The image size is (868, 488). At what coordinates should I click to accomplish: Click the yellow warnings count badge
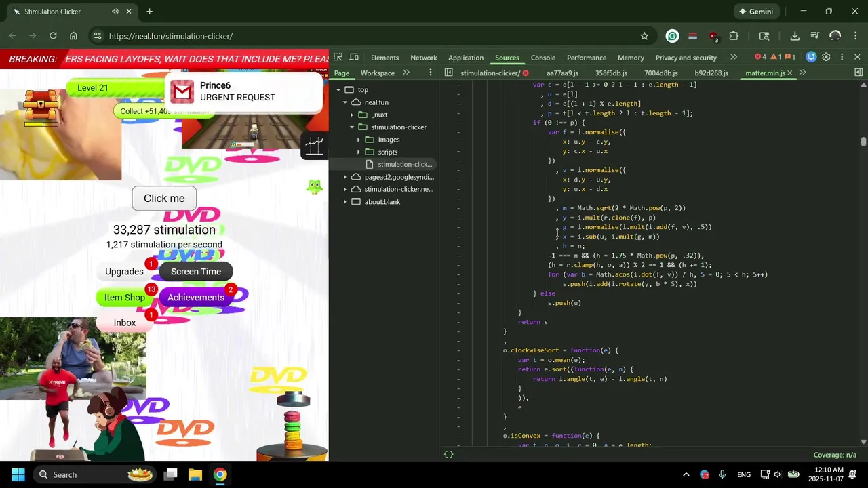pos(776,57)
